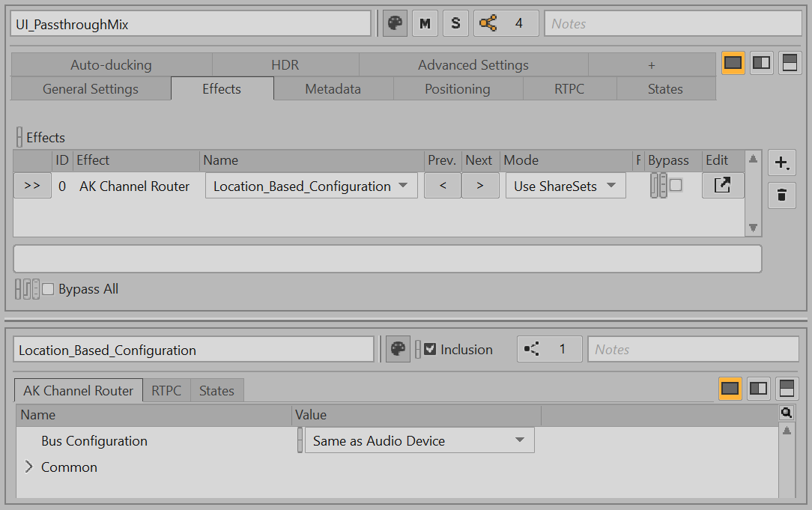Click the search icon in the property list
Image resolution: width=812 pixels, height=510 pixels.
[786, 413]
